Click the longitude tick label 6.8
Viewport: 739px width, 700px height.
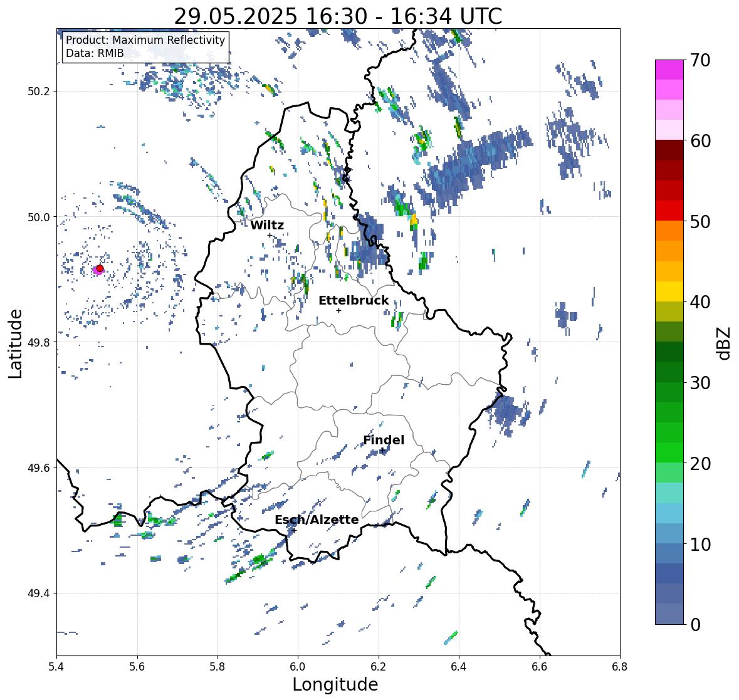coord(620,666)
